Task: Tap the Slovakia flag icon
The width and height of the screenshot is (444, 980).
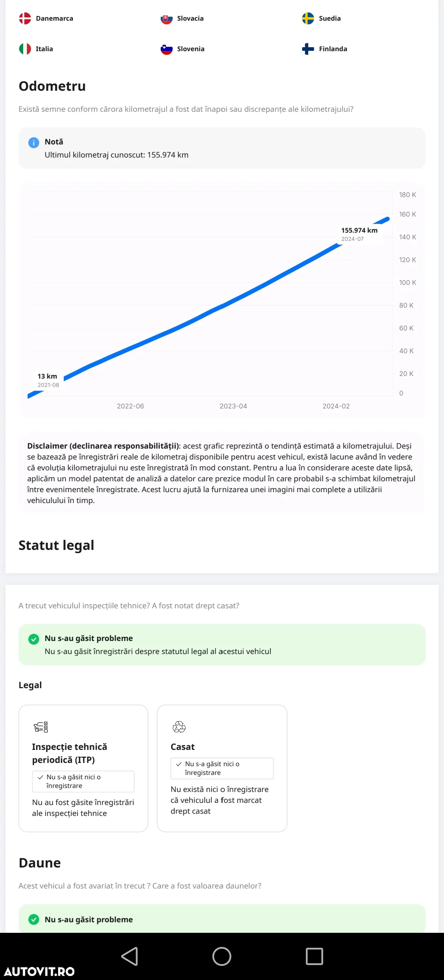Action: (x=166, y=18)
